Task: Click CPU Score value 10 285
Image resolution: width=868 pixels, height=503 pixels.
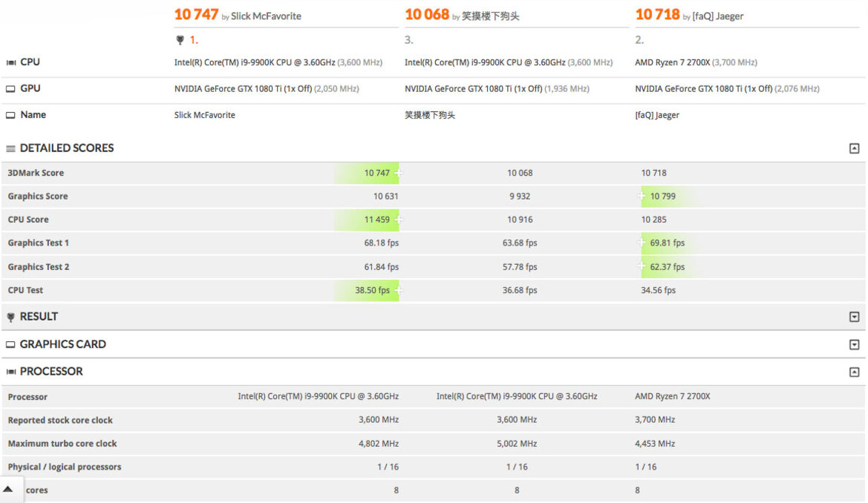Action: point(653,220)
